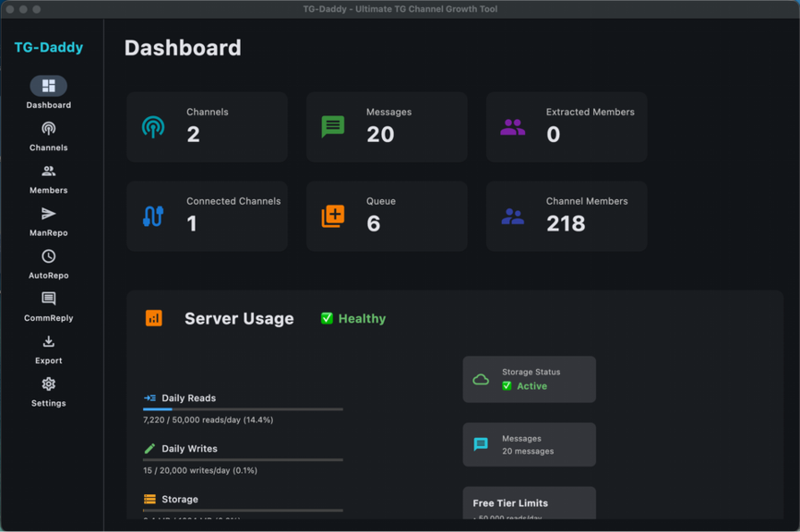Click the green Healthy status checkmark

point(327,318)
